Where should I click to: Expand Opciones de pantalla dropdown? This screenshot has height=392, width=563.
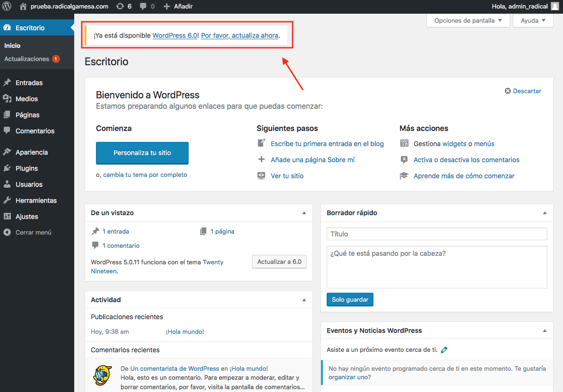tap(468, 20)
